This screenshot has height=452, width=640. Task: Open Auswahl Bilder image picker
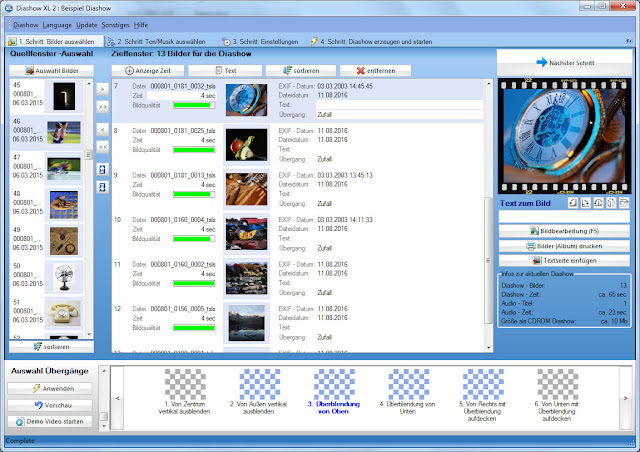tap(51, 71)
